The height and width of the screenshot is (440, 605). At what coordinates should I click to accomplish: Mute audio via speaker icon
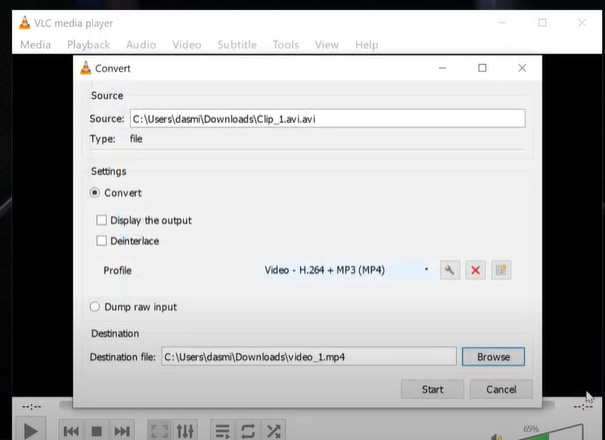[x=497, y=437]
